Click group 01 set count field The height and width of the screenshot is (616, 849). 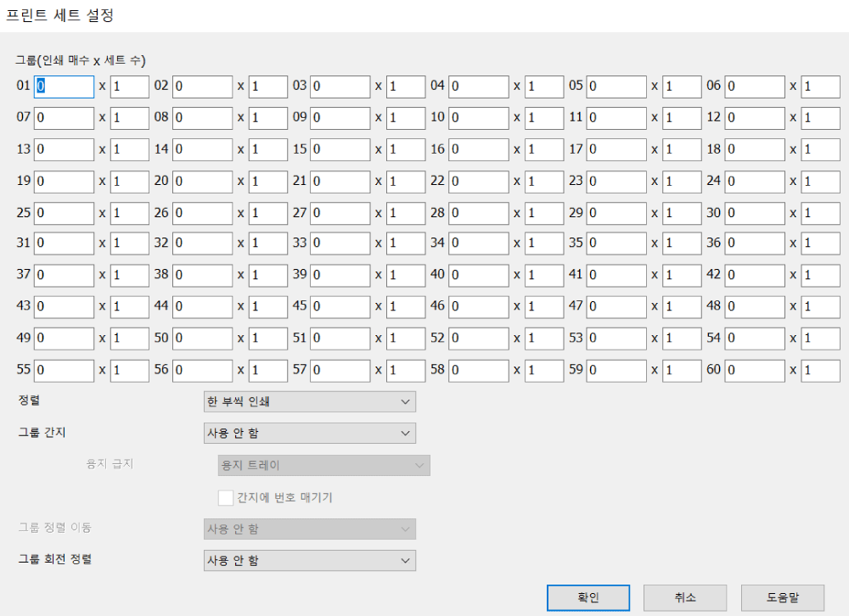129,86
